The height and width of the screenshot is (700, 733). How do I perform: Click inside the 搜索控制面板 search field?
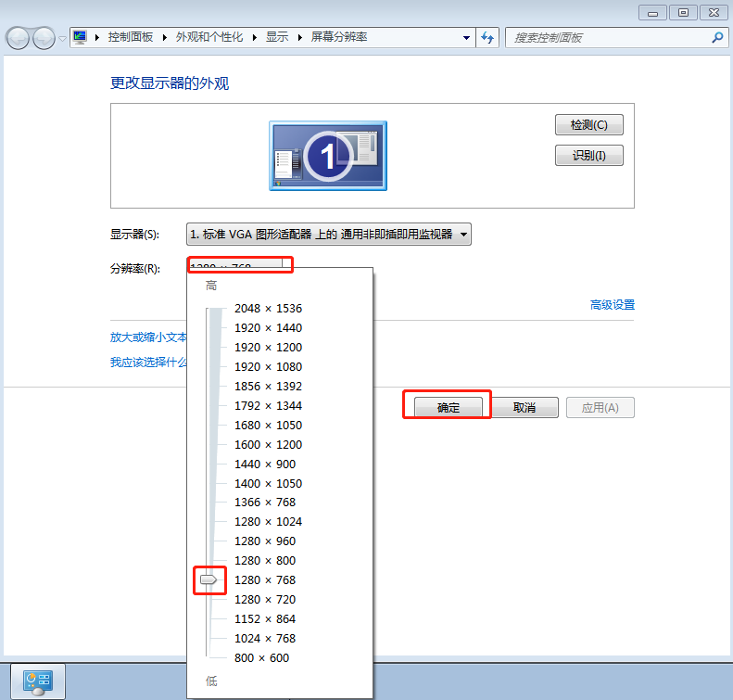pos(607,38)
